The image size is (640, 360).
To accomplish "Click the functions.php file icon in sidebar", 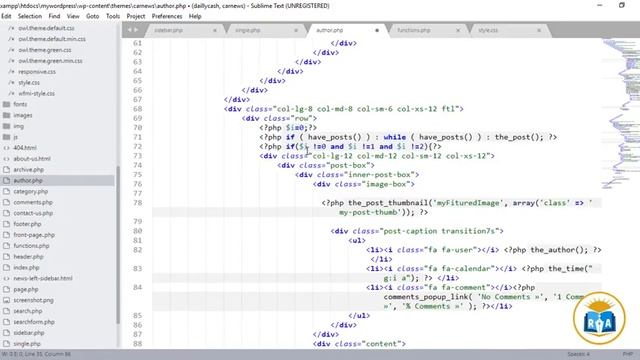I will tap(7, 246).
